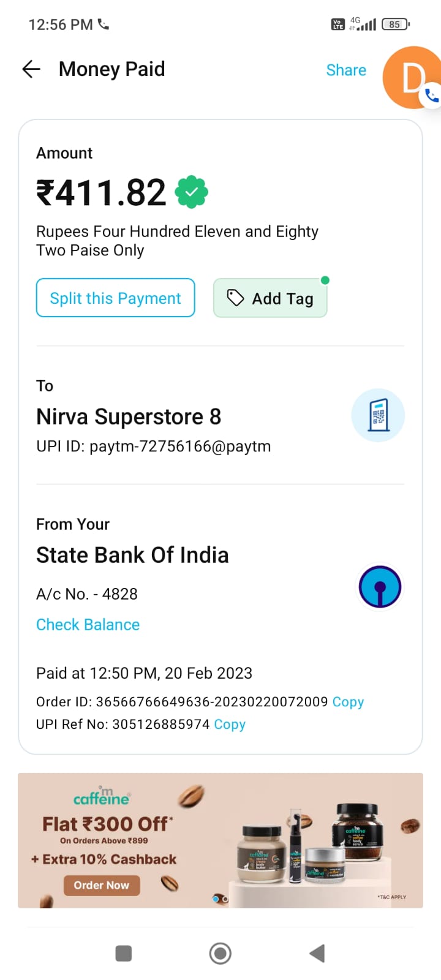This screenshot has width=441, height=980.
Task: Tap the Add Tag button
Action: 270,298
